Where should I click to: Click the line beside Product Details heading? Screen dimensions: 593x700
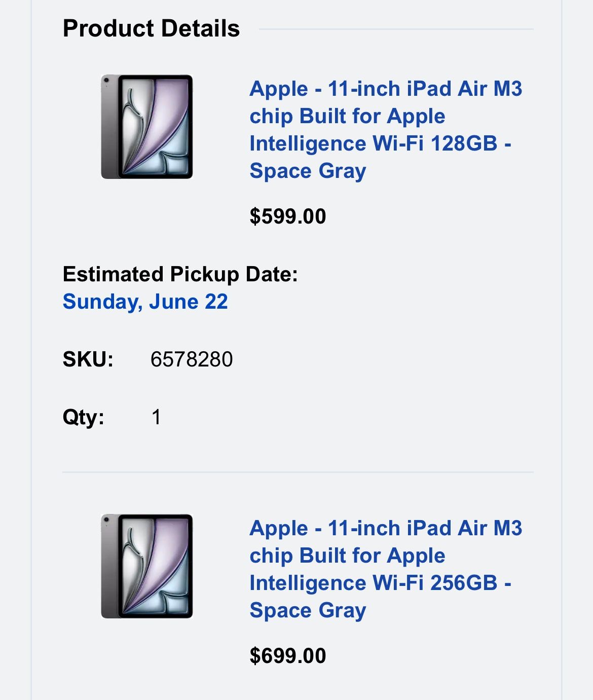tap(395, 29)
